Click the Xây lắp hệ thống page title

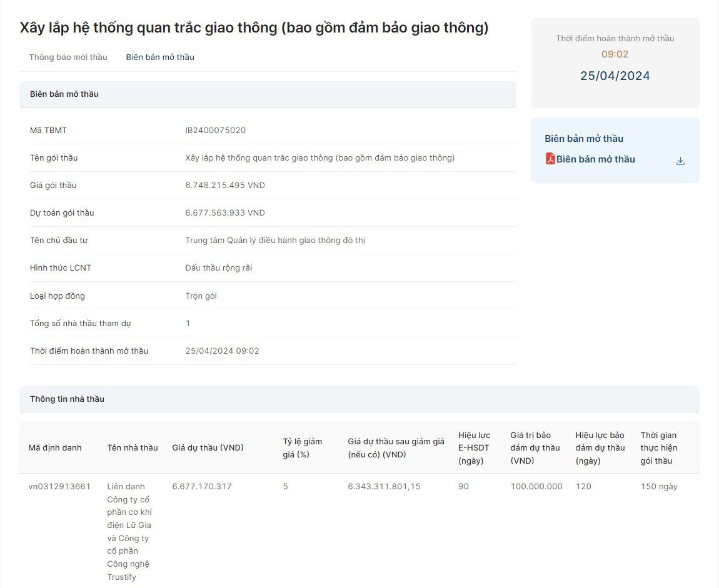point(254,27)
